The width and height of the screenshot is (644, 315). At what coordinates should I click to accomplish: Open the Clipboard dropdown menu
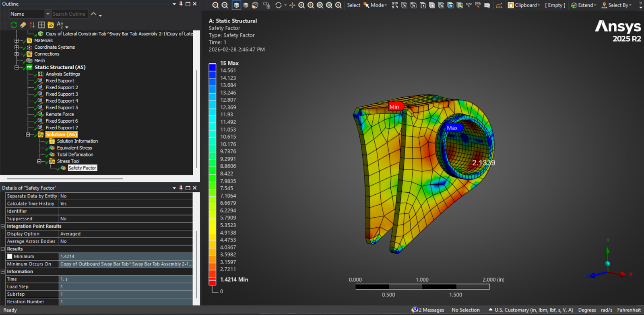click(x=524, y=5)
